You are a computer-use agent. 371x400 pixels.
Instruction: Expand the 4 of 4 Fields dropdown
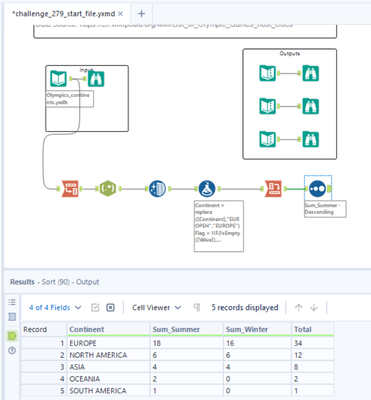pos(55,308)
